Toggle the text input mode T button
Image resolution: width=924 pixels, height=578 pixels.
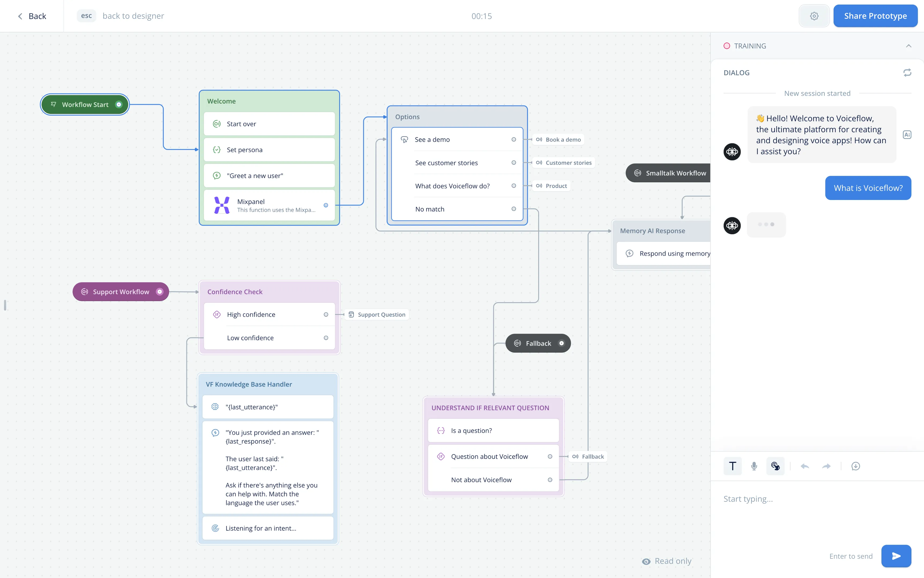pos(732,466)
